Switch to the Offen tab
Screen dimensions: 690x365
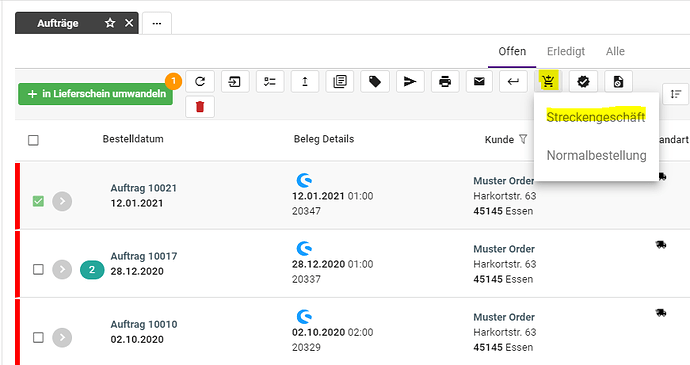click(x=512, y=52)
